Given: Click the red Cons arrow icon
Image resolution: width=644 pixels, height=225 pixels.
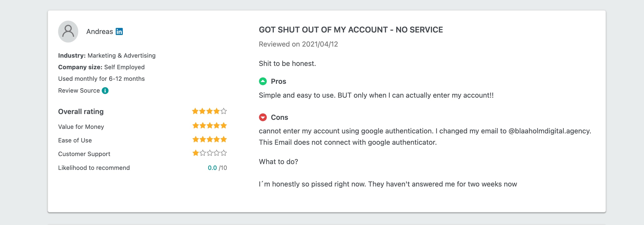Looking at the screenshot, I should pos(263,117).
